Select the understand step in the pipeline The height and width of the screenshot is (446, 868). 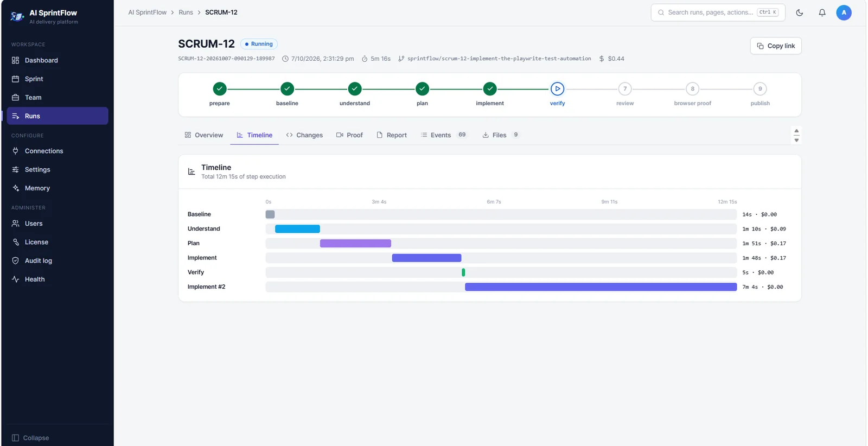point(355,89)
